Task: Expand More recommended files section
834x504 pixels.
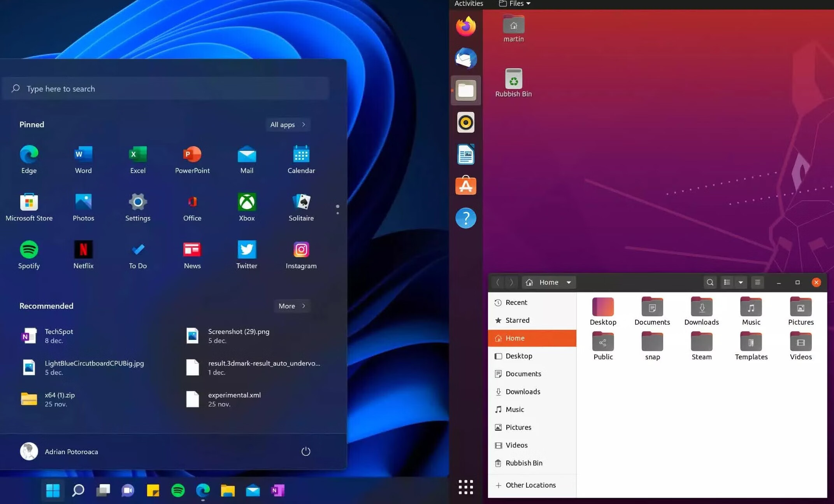Action: click(x=291, y=305)
